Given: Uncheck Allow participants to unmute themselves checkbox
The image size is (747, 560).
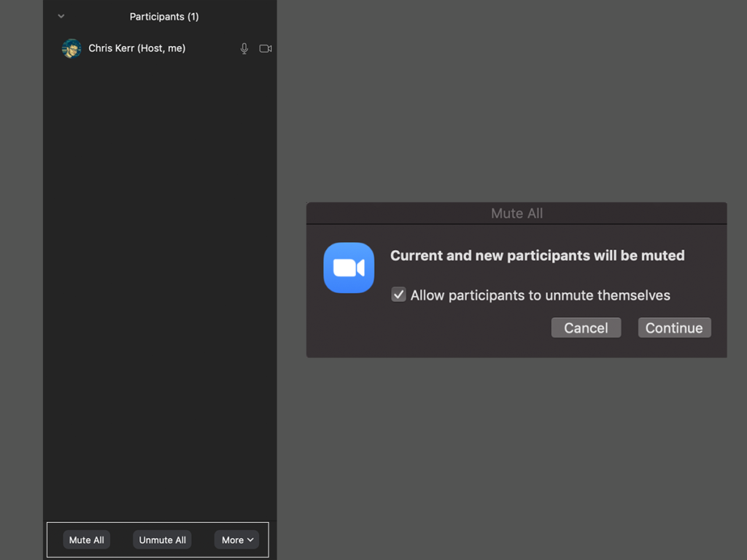Looking at the screenshot, I should pyautogui.click(x=398, y=295).
